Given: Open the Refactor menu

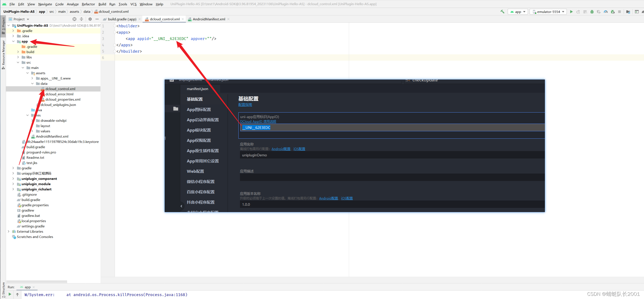Looking at the screenshot, I should [x=88, y=4].
